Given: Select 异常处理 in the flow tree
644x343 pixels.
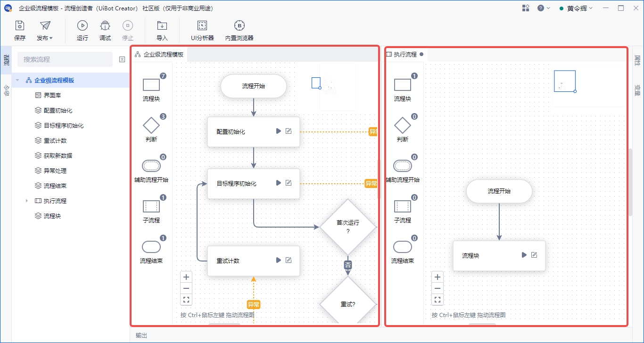Looking at the screenshot, I should click(x=55, y=171).
